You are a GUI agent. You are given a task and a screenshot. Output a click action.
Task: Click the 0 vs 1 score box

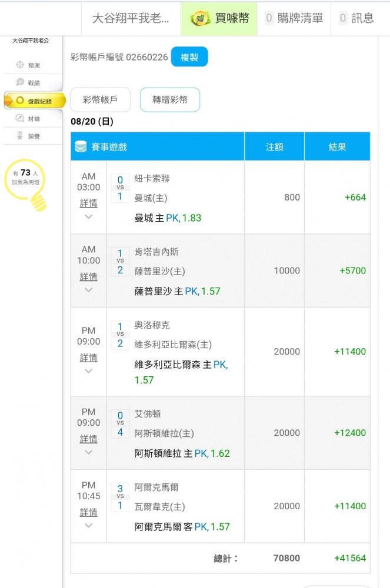tap(120, 188)
